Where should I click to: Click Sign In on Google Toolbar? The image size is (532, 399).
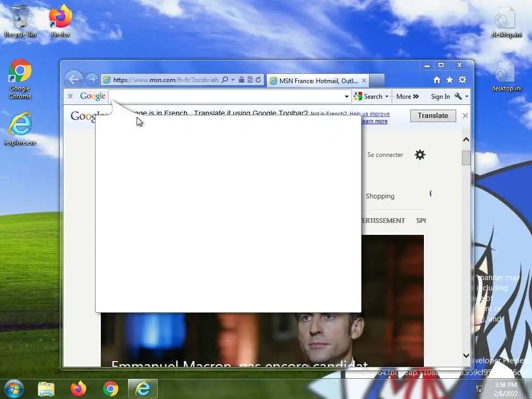tap(440, 97)
